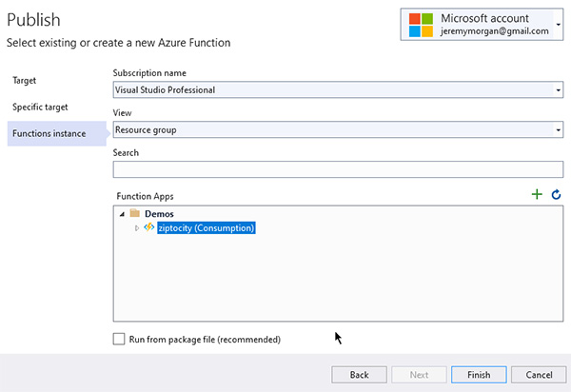
Task: Click the Microsoft logo in account box
Action: [x=421, y=25]
